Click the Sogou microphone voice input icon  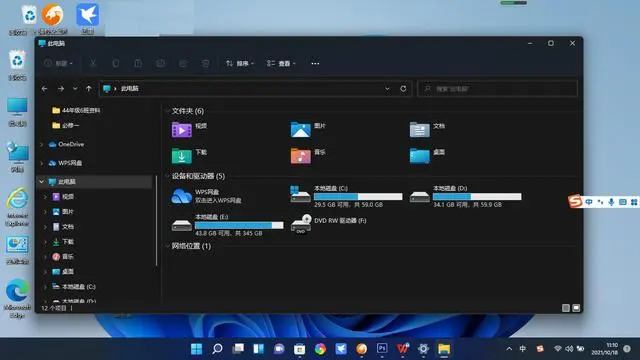(611, 202)
